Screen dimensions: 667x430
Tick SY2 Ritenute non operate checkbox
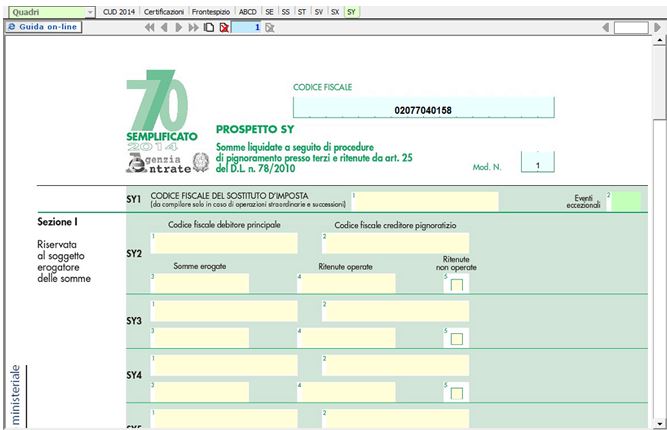pos(456,285)
